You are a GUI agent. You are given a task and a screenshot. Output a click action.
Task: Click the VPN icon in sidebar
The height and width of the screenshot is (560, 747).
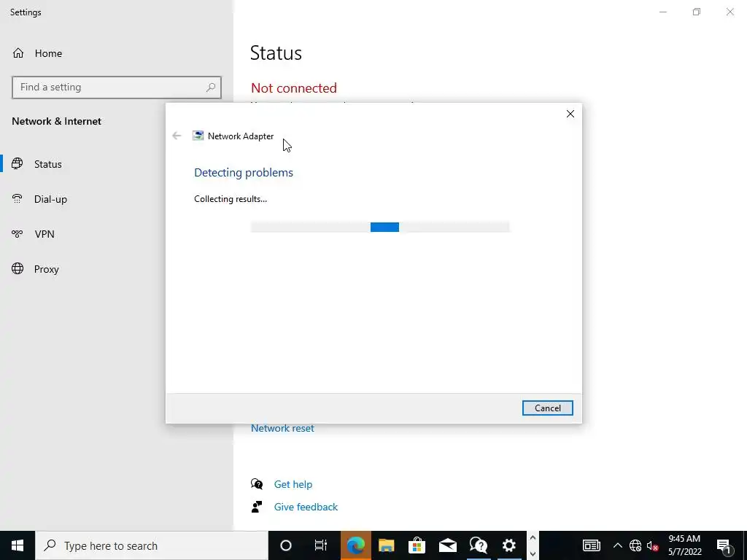18,234
